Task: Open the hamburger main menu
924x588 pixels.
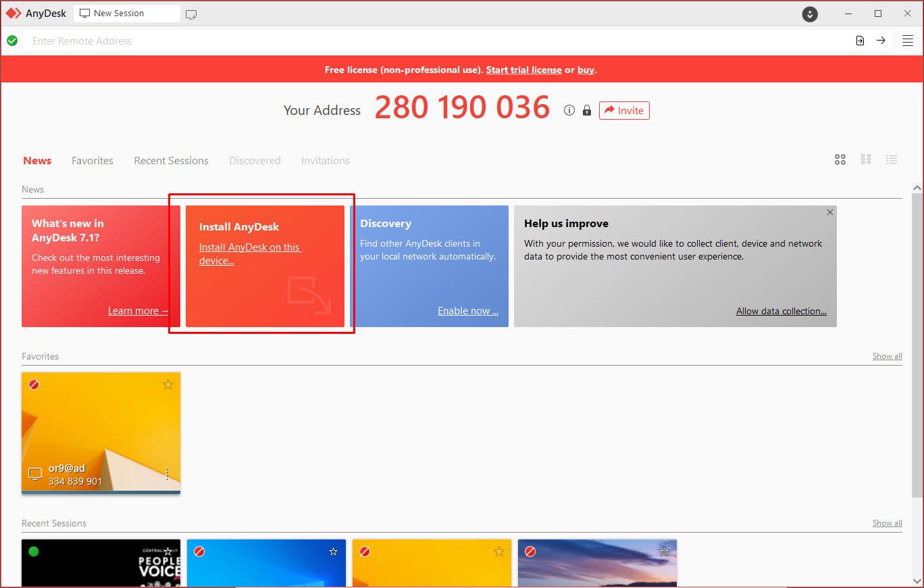Action: (x=908, y=41)
